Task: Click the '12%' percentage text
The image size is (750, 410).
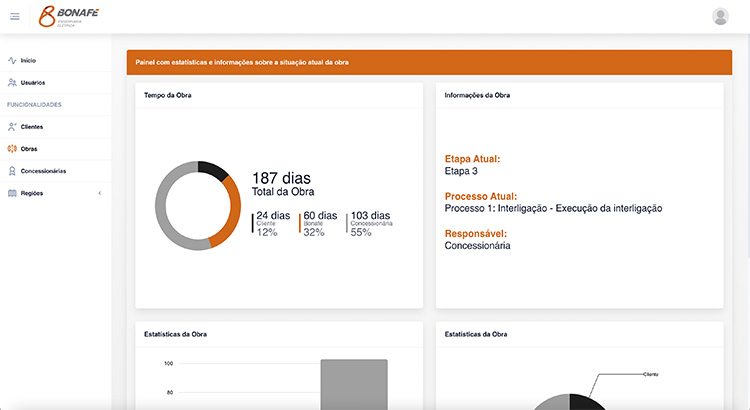Action: point(267,233)
